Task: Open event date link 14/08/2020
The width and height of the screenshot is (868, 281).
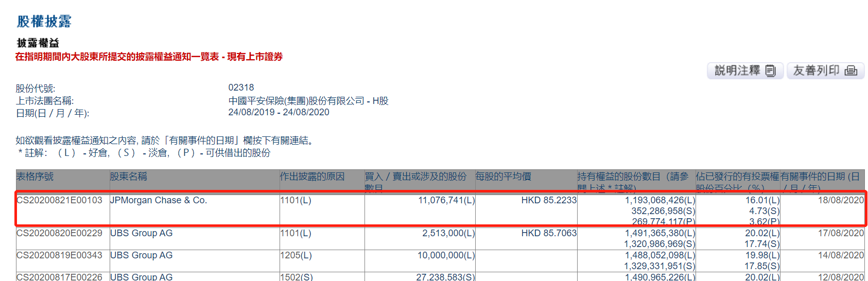Action: click(841, 255)
